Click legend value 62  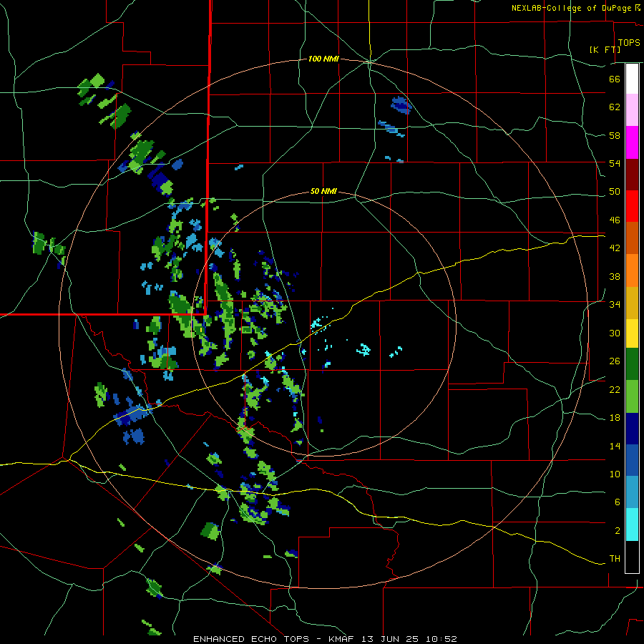615,107
